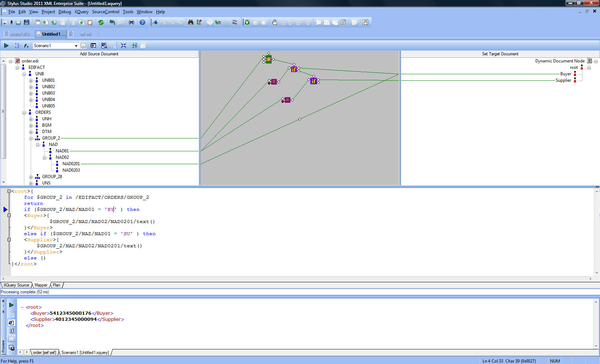Viewport: 600px width, 364px height.
Task: Click the hand pan tool icon
Action: tap(274, 22)
